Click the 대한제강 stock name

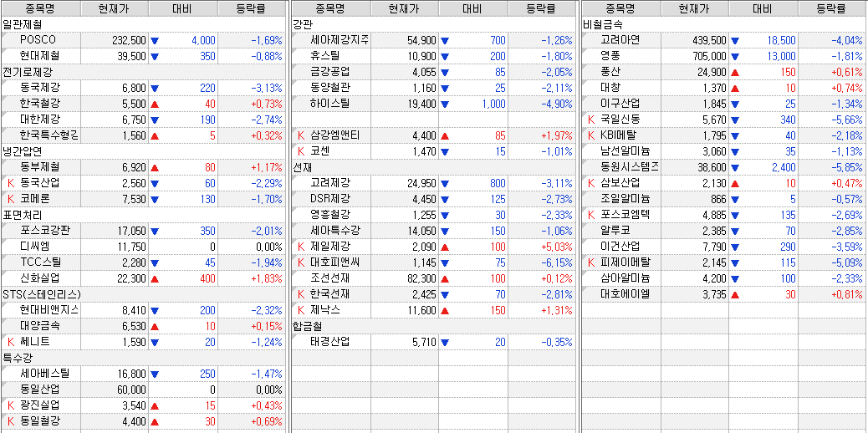[40, 120]
